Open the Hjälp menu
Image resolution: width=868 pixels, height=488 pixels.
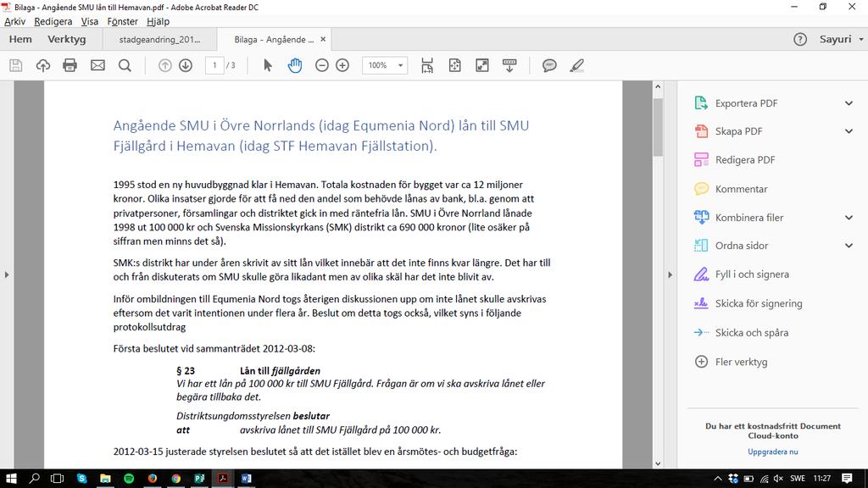pos(159,21)
